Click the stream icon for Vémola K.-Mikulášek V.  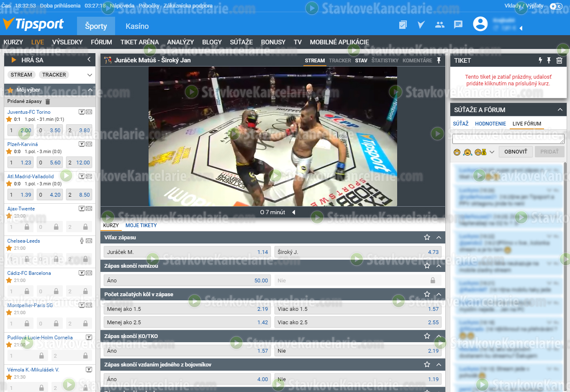[89, 369]
